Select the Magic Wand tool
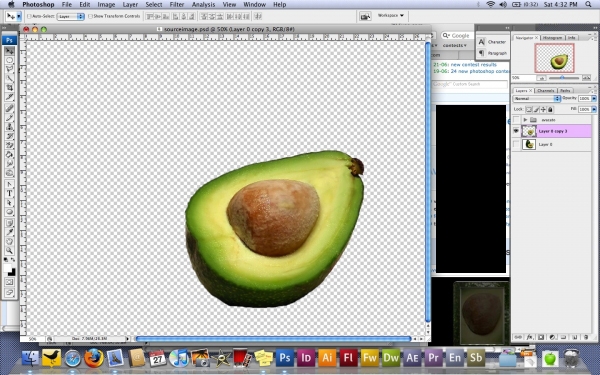The image size is (600, 375). point(10,78)
